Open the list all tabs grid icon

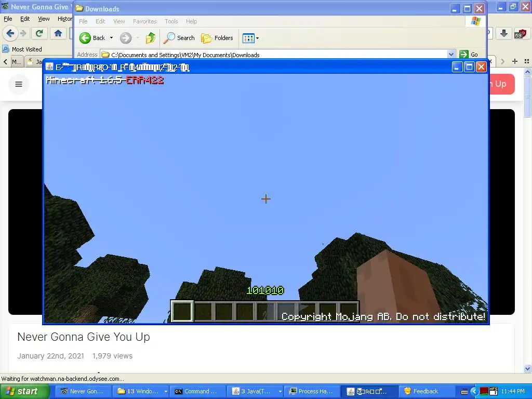pos(527,61)
